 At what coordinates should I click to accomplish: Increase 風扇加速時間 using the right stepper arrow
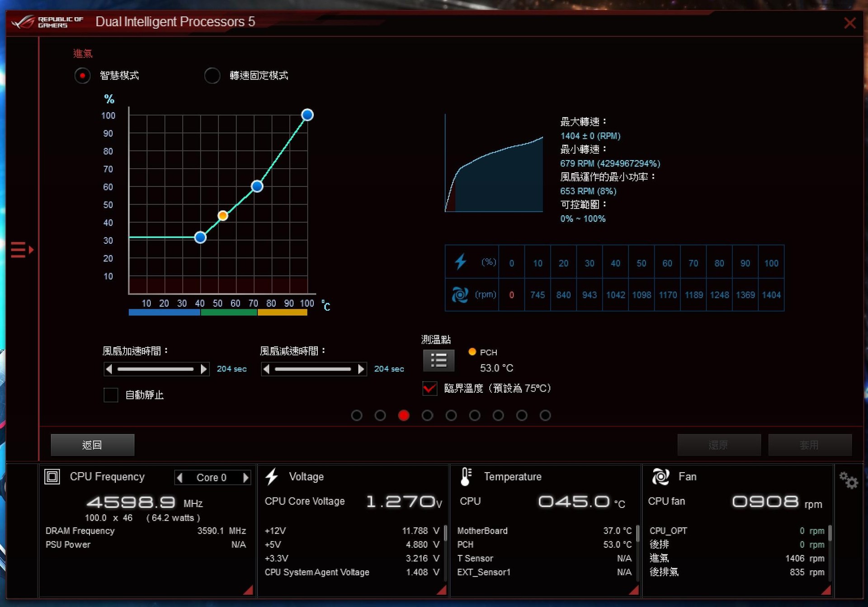[x=204, y=369]
